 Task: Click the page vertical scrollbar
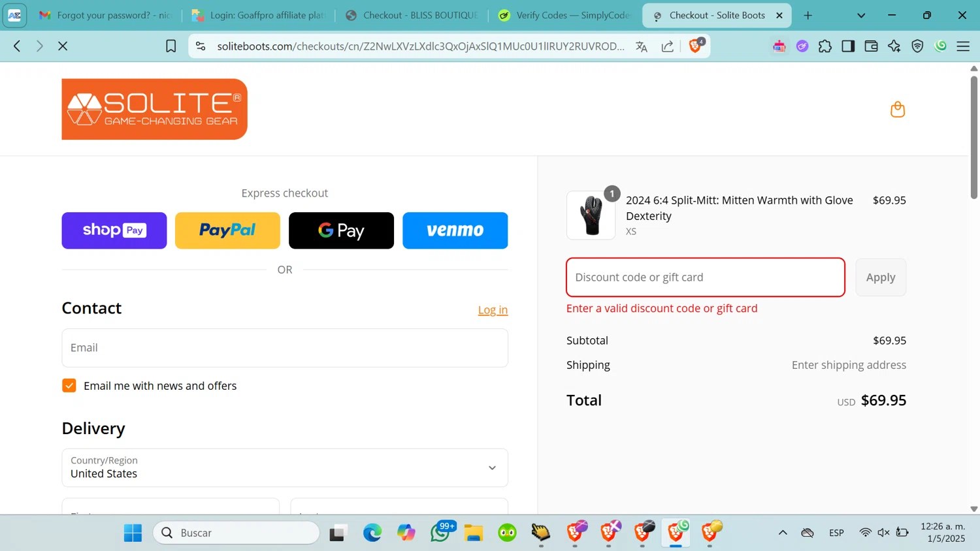tap(973, 137)
